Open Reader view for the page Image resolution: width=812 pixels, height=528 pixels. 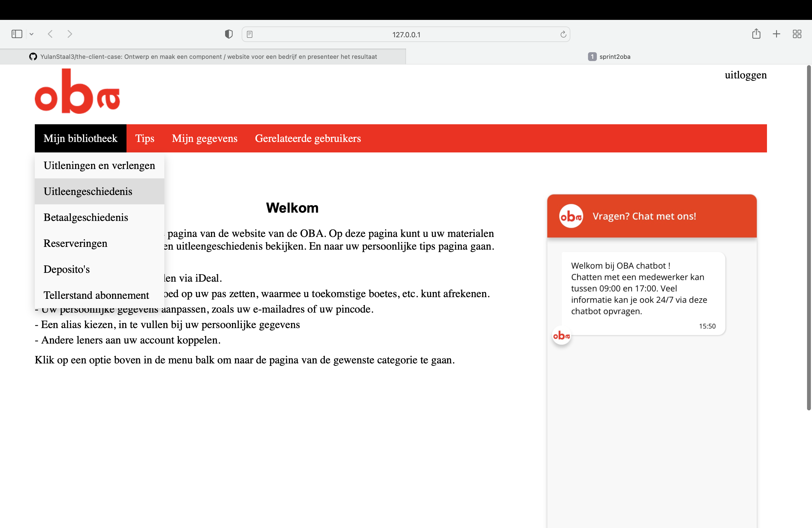click(x=250, y=34)
